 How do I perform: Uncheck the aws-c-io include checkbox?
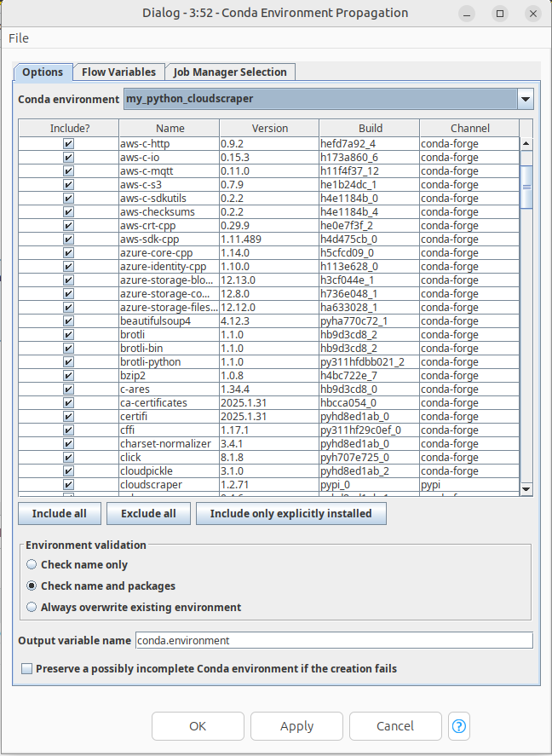[69, 157]
